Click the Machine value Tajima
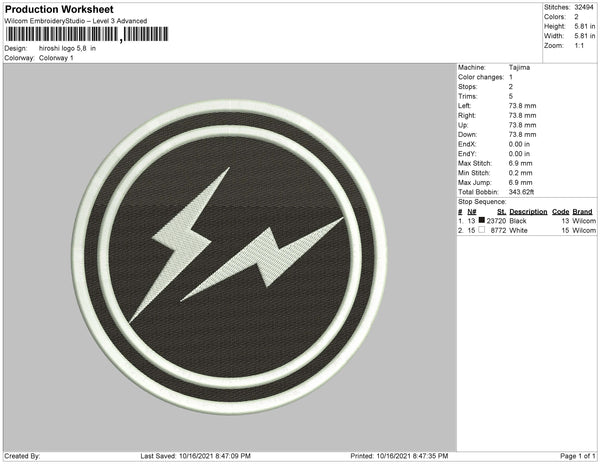 pos(519,67)
